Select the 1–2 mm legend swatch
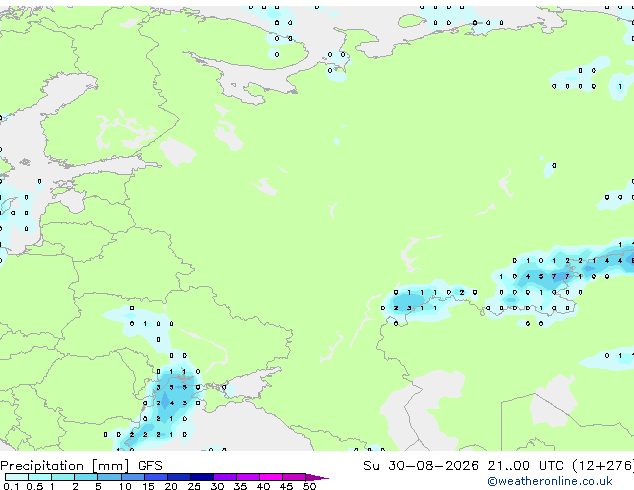634x490 pixels. click(63, 477)
